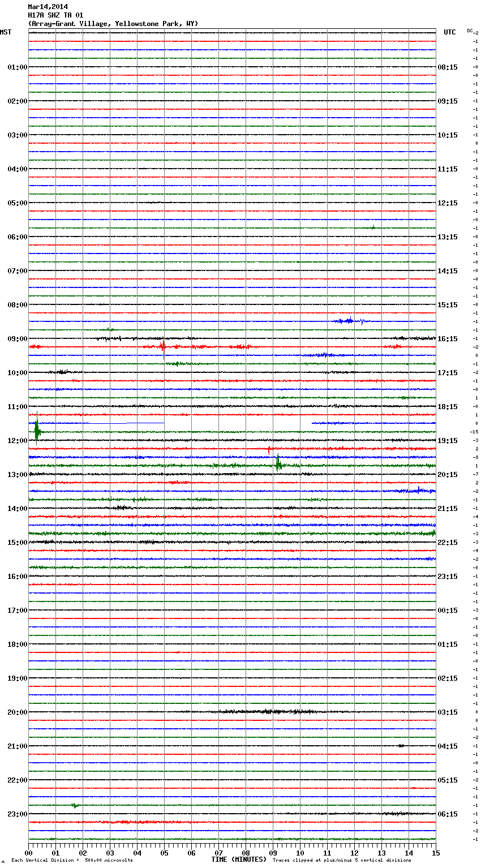This screenshot has width=481, height=868.
Task: Select the 12:00 MST time label
Action: coord(18,441)
